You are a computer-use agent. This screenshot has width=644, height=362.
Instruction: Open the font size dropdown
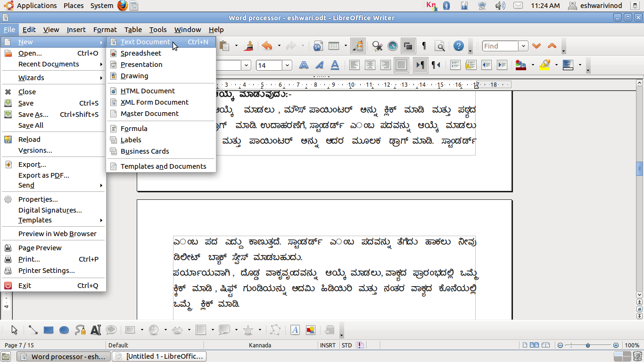(x=287, y=65)
